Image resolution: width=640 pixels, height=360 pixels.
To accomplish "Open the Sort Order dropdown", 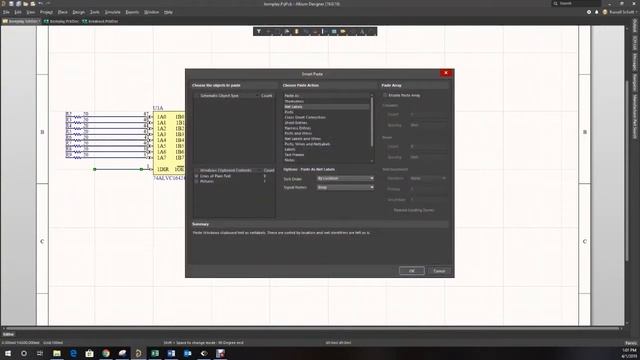I will click(x=345, y=178).
